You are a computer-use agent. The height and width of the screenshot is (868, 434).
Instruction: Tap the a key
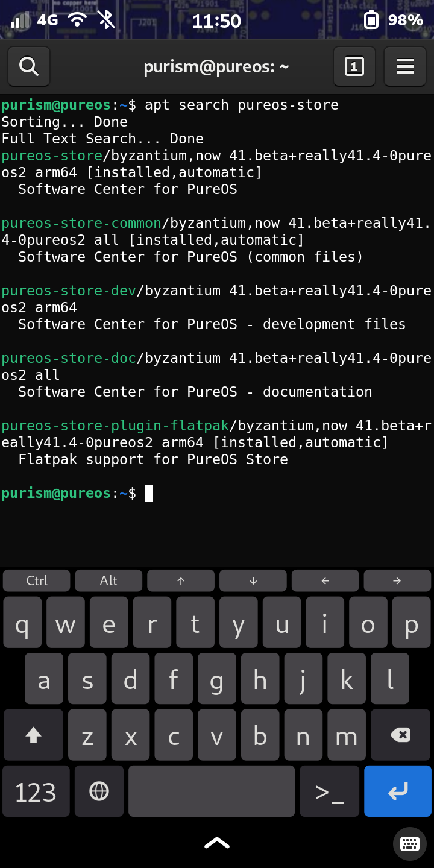[44, 679]
